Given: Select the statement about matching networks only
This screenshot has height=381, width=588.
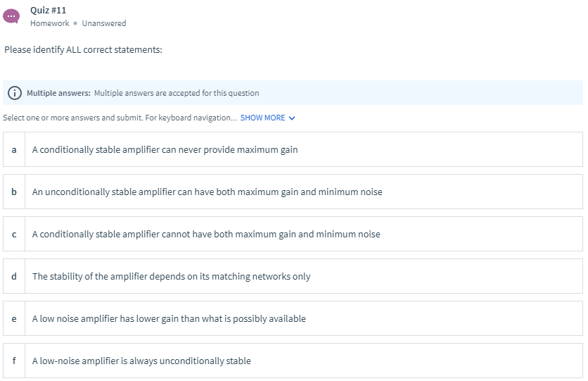Looking at the screenshot, I should [x=171, y=277].
